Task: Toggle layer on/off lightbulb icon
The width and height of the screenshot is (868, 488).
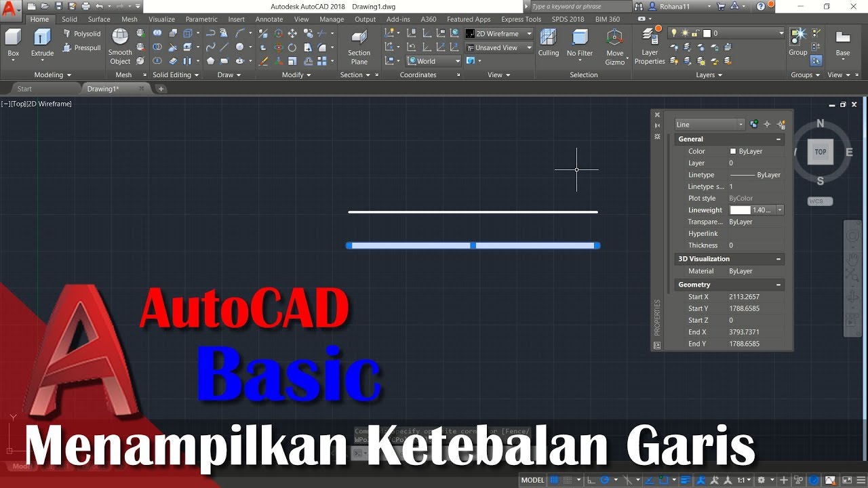Action: click(675, 33)
